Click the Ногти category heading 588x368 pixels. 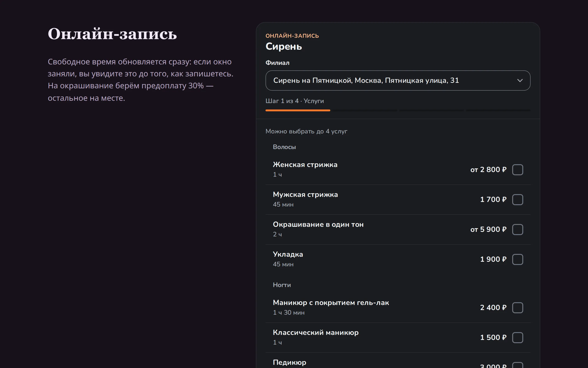[x=282, y=285]
